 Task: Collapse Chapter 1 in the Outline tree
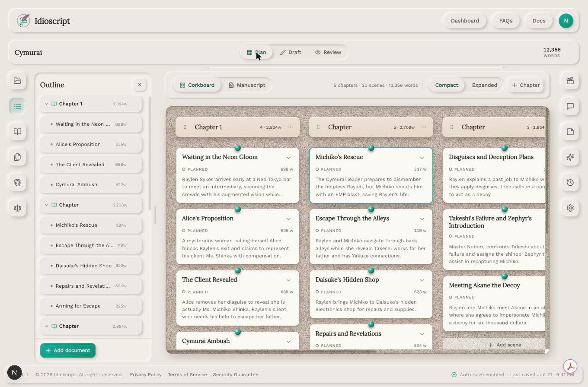46,104
